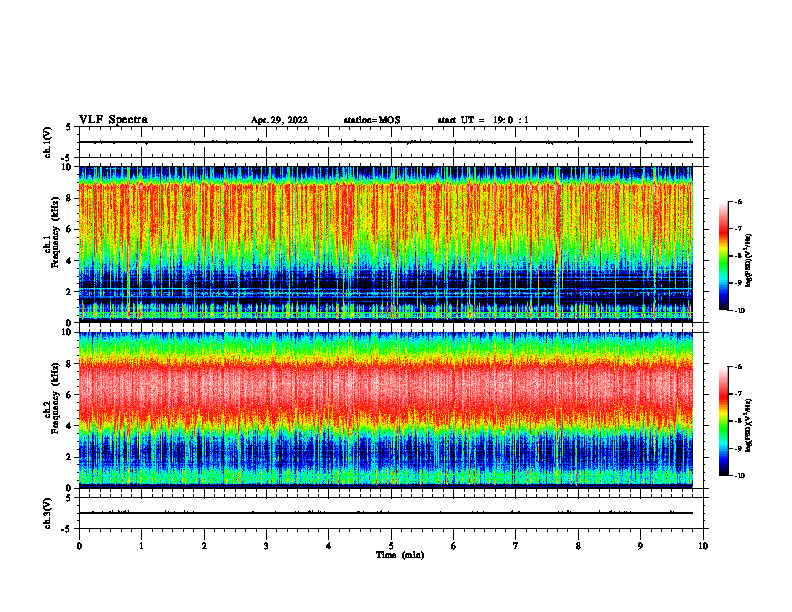
Task: Select the "start UT = 19:0 :1" text
Action: tap(483, 120)
